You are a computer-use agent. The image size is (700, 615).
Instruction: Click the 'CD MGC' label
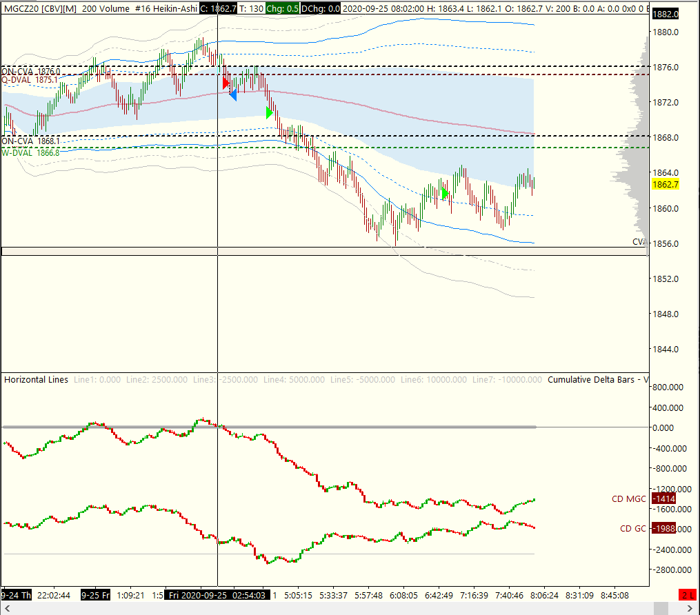coord(628,499)
